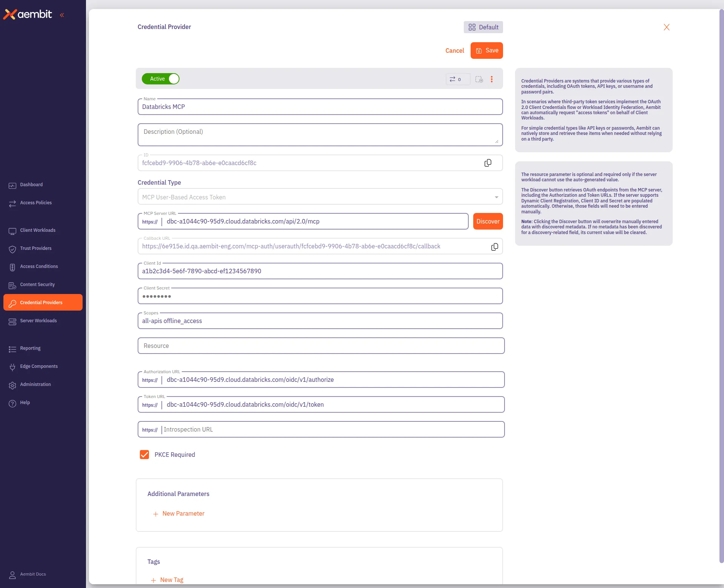Select Credential Providers in sidebar
This screenshot has width=724, height=588.
[x=43, y=302]
